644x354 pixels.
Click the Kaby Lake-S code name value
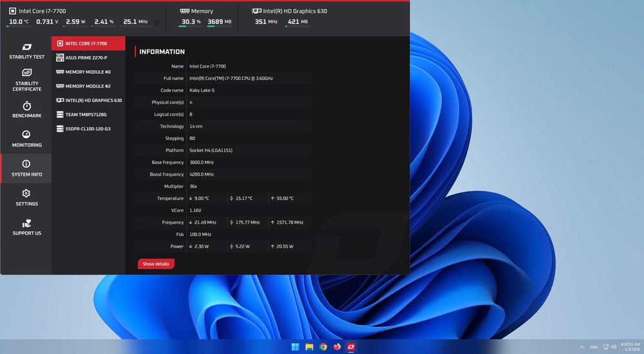202,90
